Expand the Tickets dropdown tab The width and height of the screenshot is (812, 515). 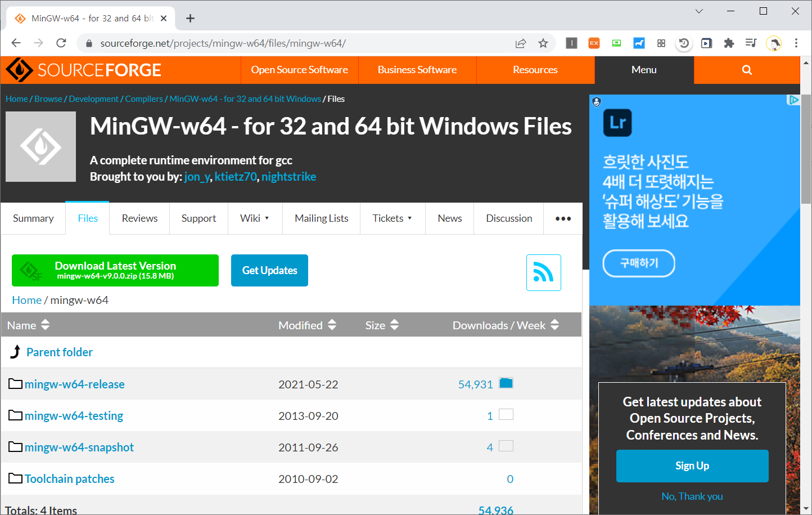click(x=393, y=218)
